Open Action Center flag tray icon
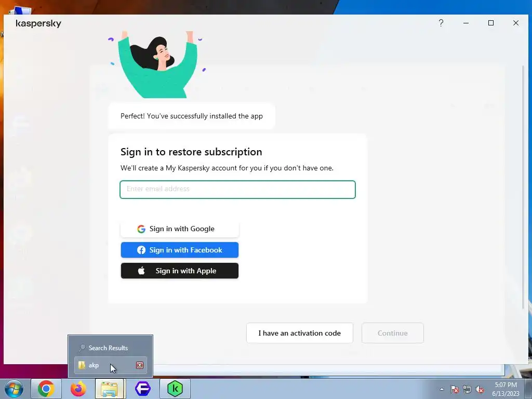The height and width of the screenshot is (399, 532). [x=454, y=390]
